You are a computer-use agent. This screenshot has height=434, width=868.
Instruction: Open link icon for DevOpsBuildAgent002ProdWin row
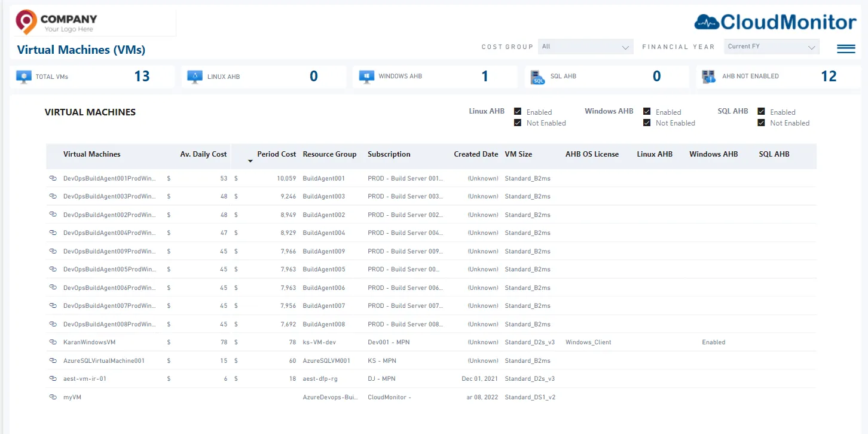tap(53, 215)
